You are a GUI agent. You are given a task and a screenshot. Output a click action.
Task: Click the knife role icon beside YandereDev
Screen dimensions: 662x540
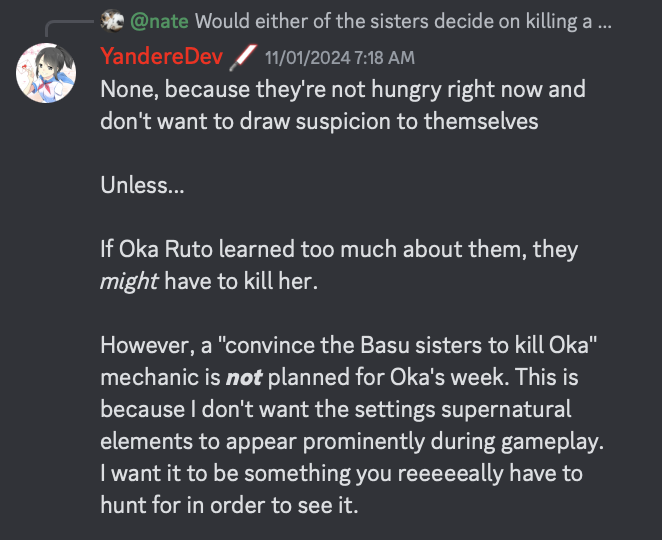(x=244, y=57)
